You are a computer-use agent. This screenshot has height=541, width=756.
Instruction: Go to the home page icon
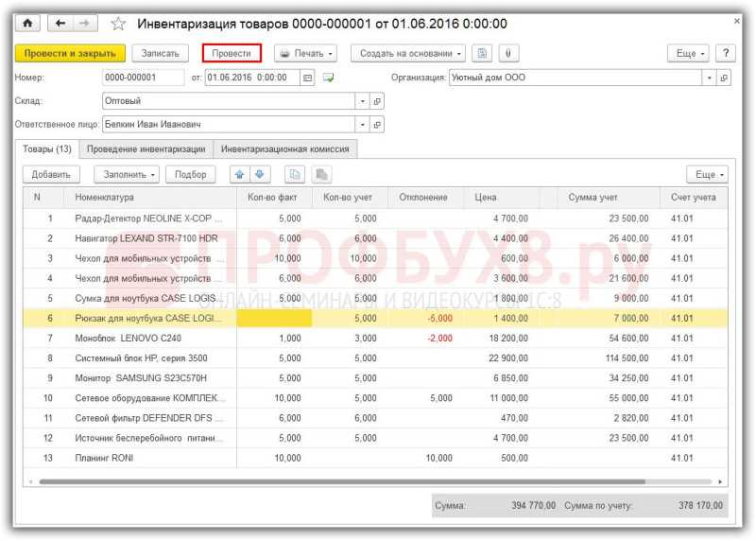(x=27, y=23)
